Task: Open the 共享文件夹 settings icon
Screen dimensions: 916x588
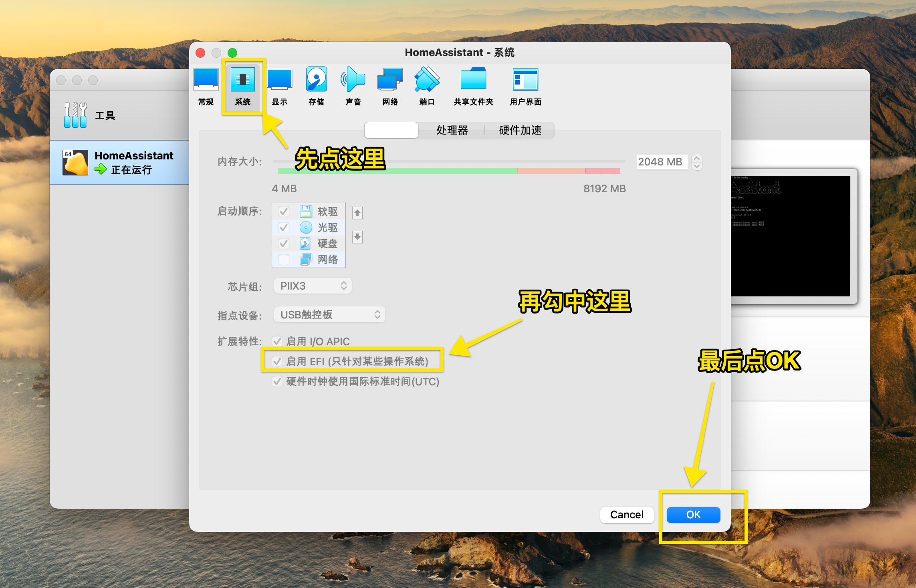Action: 473,86
